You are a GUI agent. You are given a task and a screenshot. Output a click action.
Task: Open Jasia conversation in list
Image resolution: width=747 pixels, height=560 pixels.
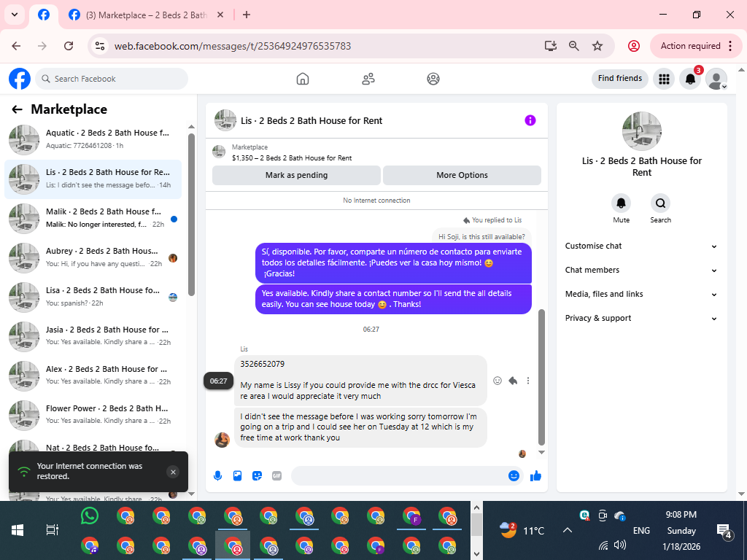click(x=93, y=336)
